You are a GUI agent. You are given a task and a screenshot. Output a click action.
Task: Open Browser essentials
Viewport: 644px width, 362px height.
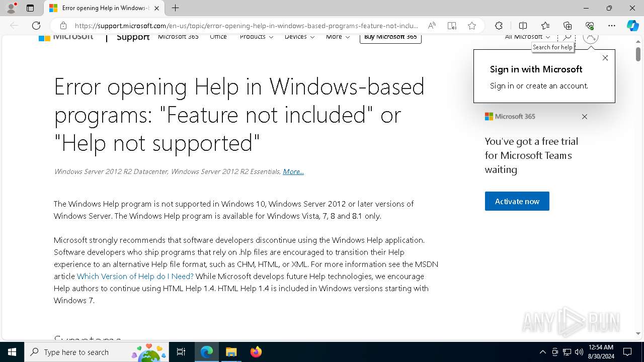(590, 26)
